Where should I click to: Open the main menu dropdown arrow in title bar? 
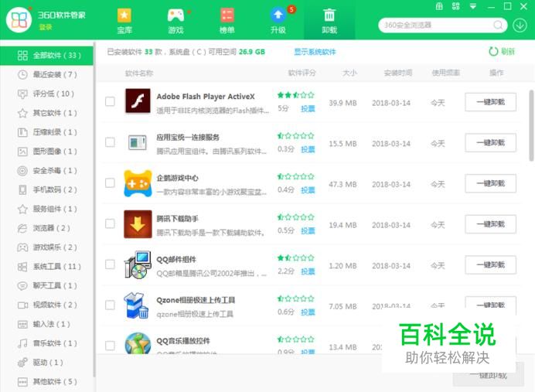[473, 6]
